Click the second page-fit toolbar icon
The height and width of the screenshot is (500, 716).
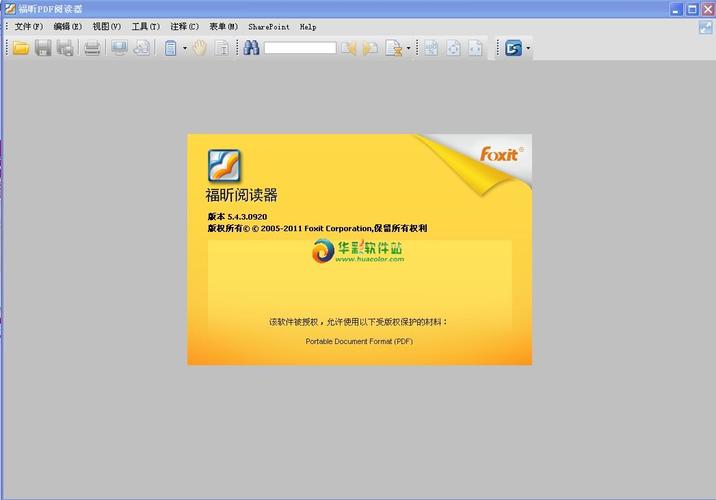(453, 48)
